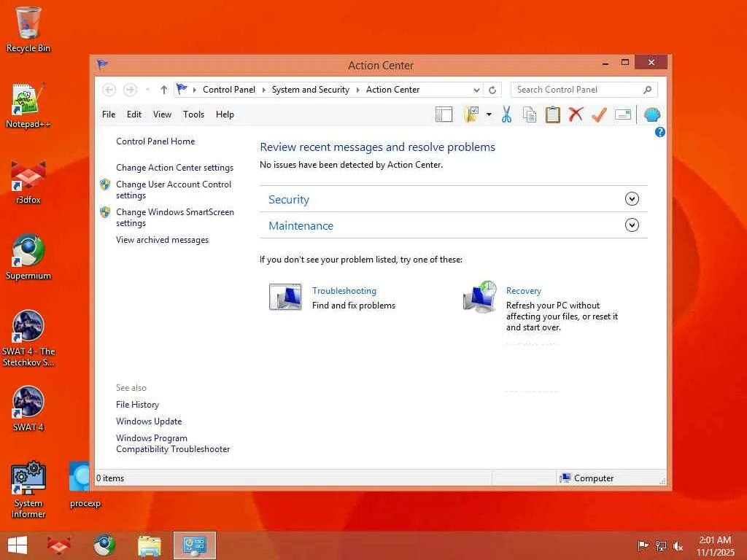The height and width of the screenshot is (560, 747).
Task: Click the arrow after Control Panel breadcrumb
Action: pyautogui.click(x=264, y=90)
